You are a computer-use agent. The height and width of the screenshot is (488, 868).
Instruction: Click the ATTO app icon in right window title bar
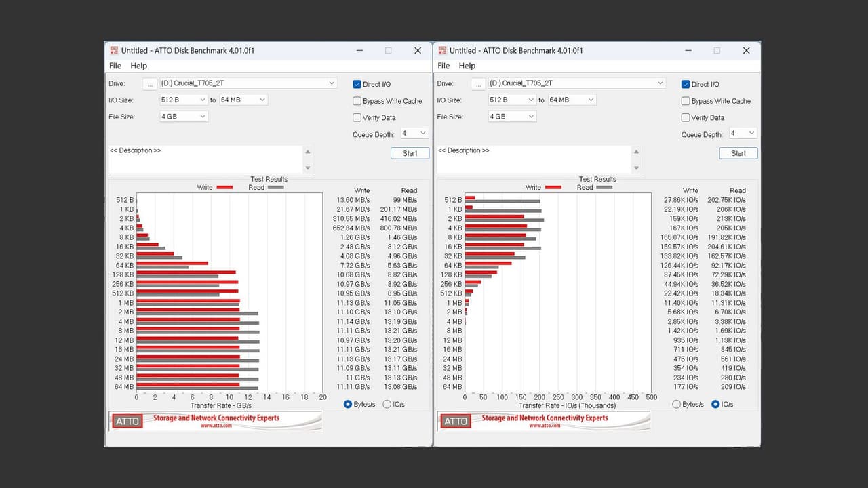[442, 50]
